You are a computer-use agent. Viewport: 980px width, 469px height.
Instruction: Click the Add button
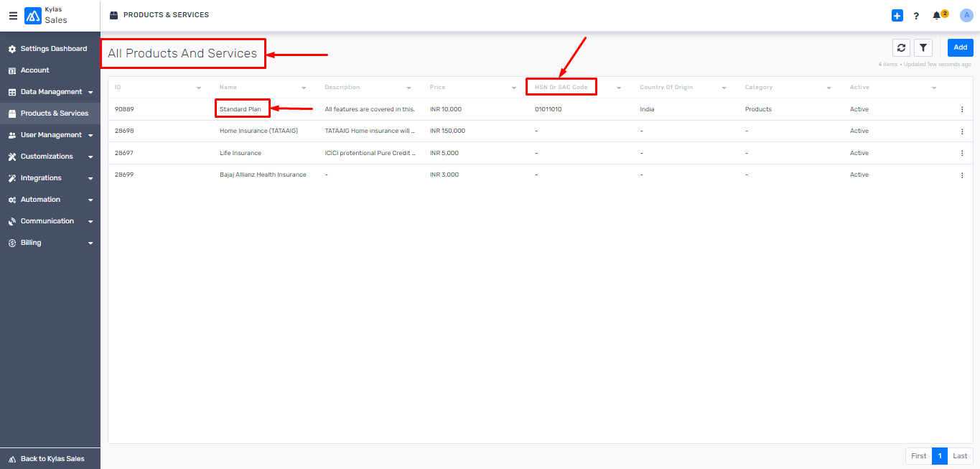[x=961, y=47]
